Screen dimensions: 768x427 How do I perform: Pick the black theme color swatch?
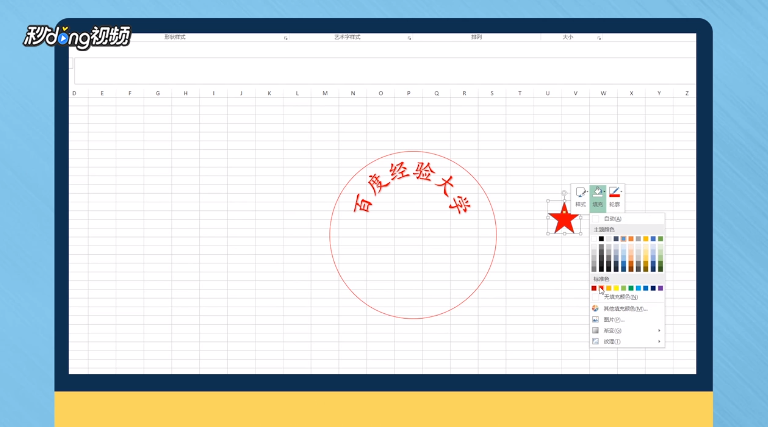601,238
